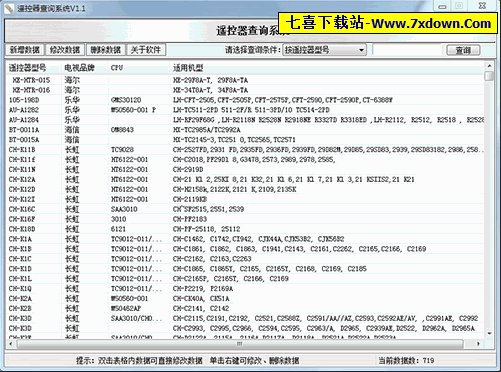Image resolution: width=501 pixels, height=372 pixels.
Task: Select row 105-198D
Action: [245, 100]
